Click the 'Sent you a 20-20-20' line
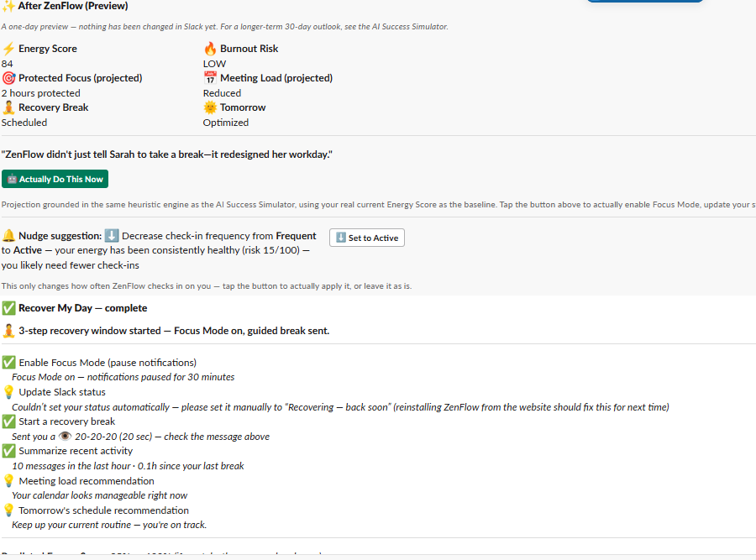756x560 pixels. tap(140, 436)
